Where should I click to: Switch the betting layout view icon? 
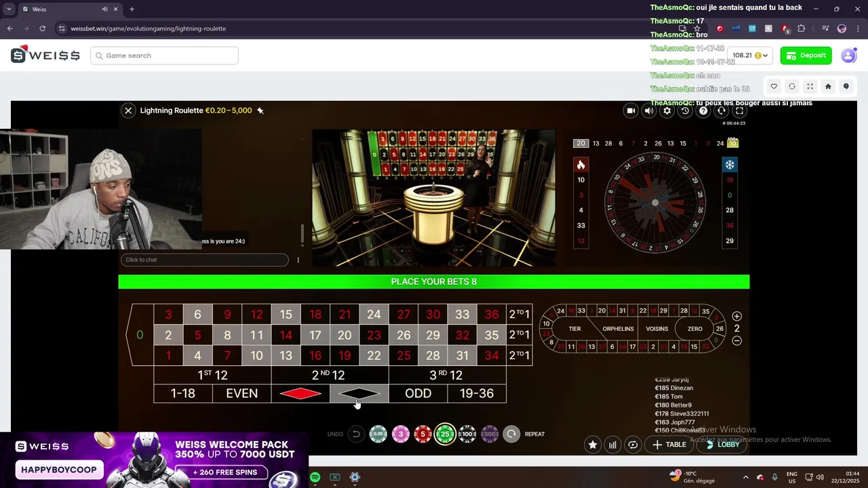pos(633,445)
